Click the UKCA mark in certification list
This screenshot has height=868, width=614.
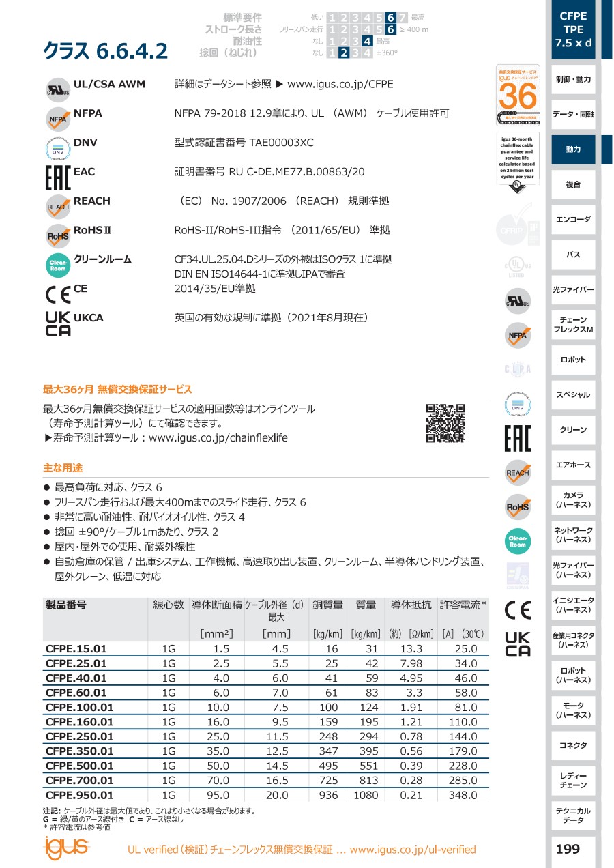(x=58, y=323)
